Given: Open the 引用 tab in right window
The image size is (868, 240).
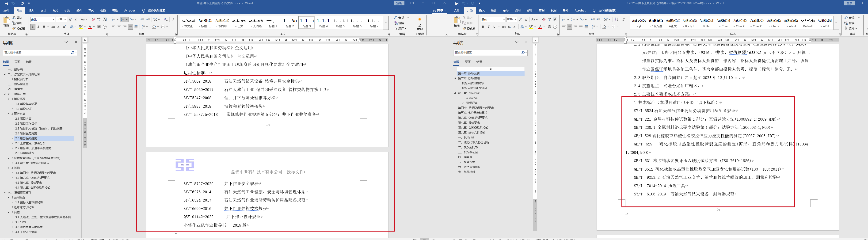Looking at the screenshot, I should click(518, 11).
